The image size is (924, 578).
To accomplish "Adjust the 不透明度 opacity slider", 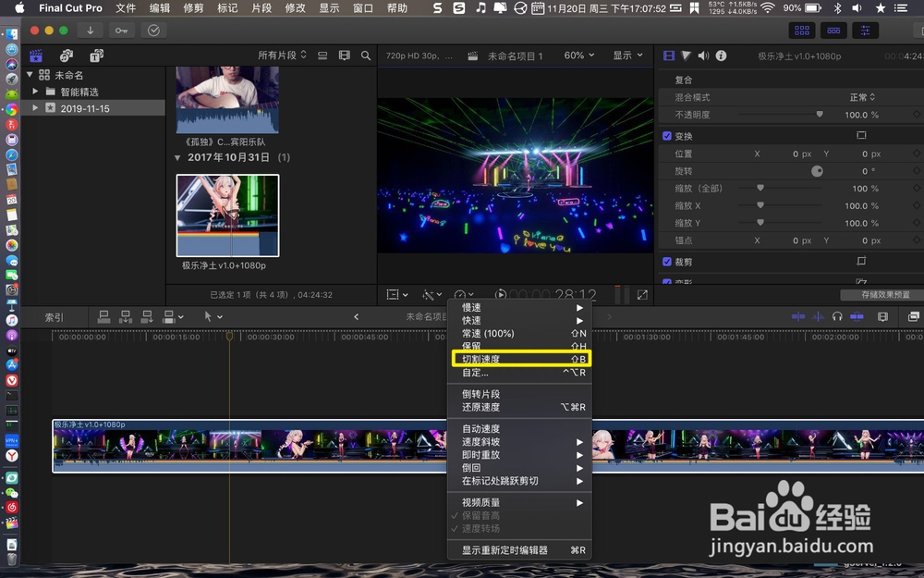I will (819, 115).
